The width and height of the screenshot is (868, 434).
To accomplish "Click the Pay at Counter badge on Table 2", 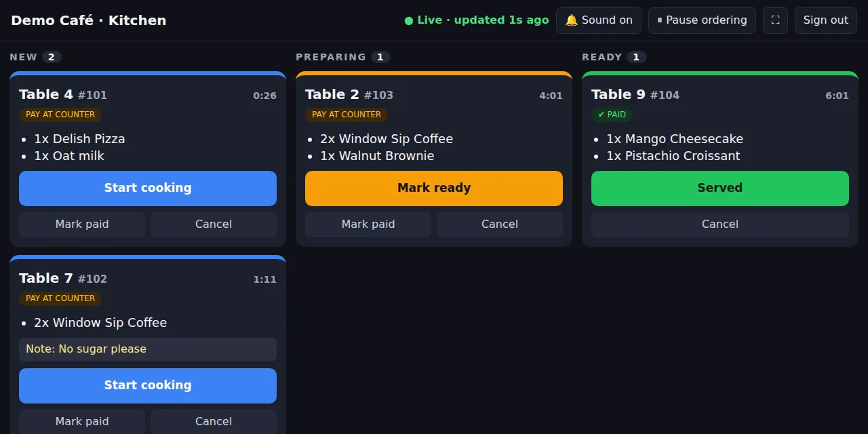I will [347, 115].
